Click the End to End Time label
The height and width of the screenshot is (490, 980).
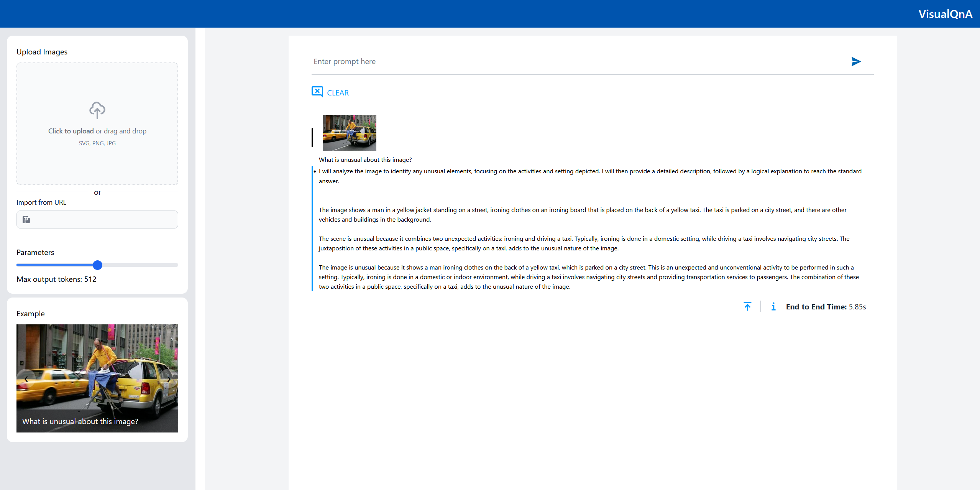click(x=816, y=307)
